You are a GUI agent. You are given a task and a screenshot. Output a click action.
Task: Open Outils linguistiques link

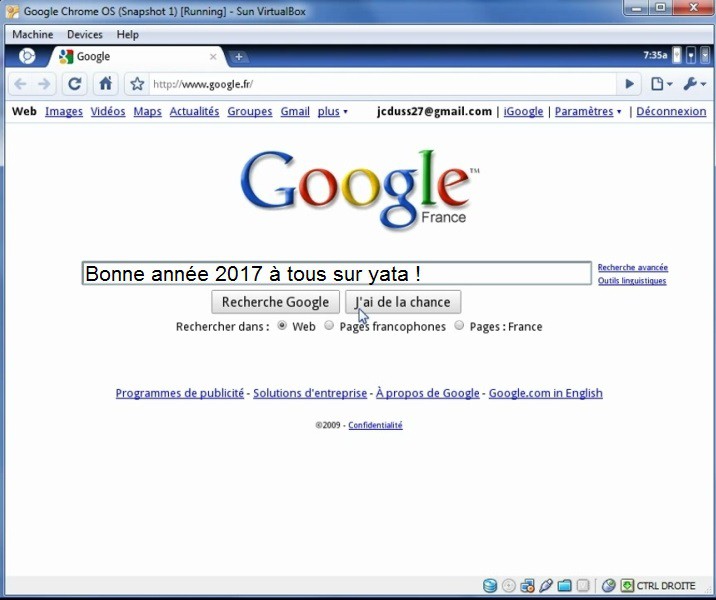click(x=632, y=280)
